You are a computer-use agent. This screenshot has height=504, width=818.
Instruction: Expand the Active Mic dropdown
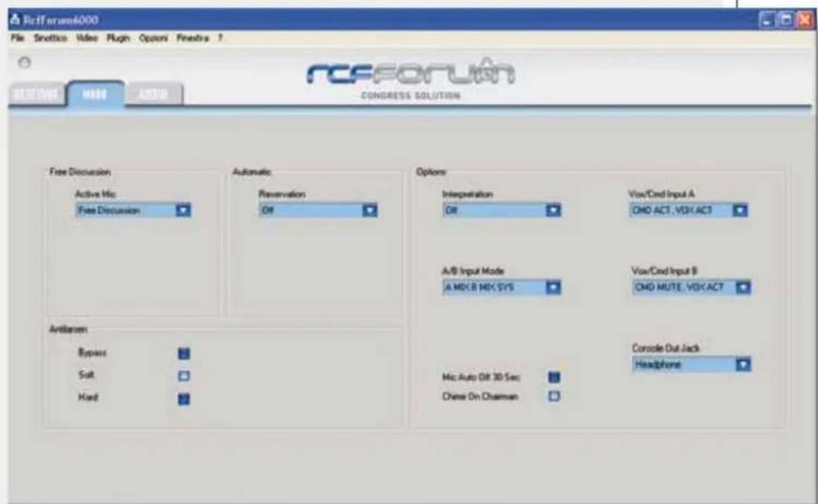[x=133, y=211]
